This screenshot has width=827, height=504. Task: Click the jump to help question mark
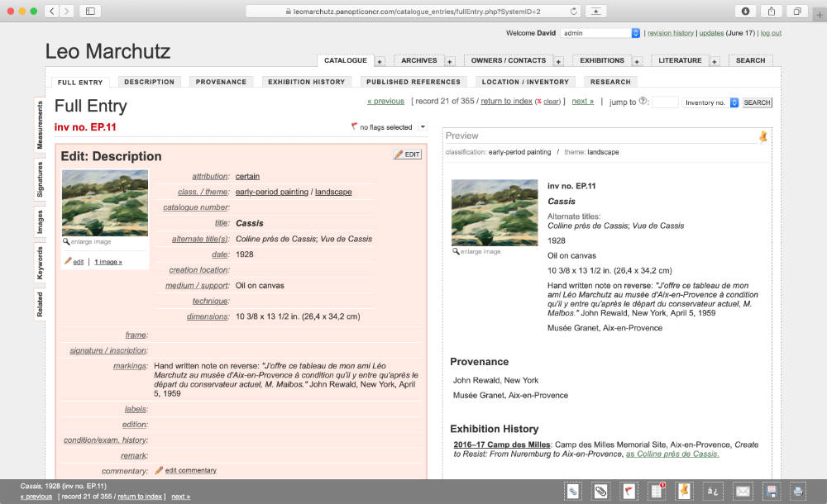tap(643, 101)
